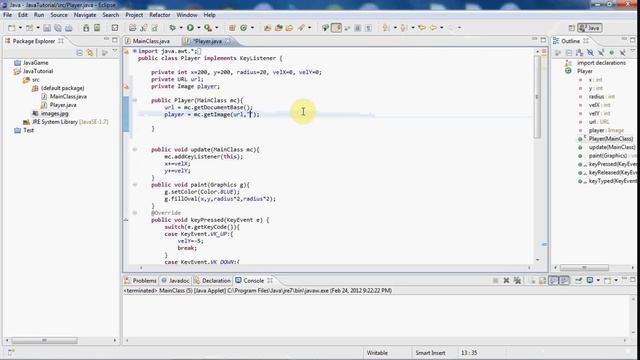Open the Back navigation dropdown arrow

click(442, 28)
